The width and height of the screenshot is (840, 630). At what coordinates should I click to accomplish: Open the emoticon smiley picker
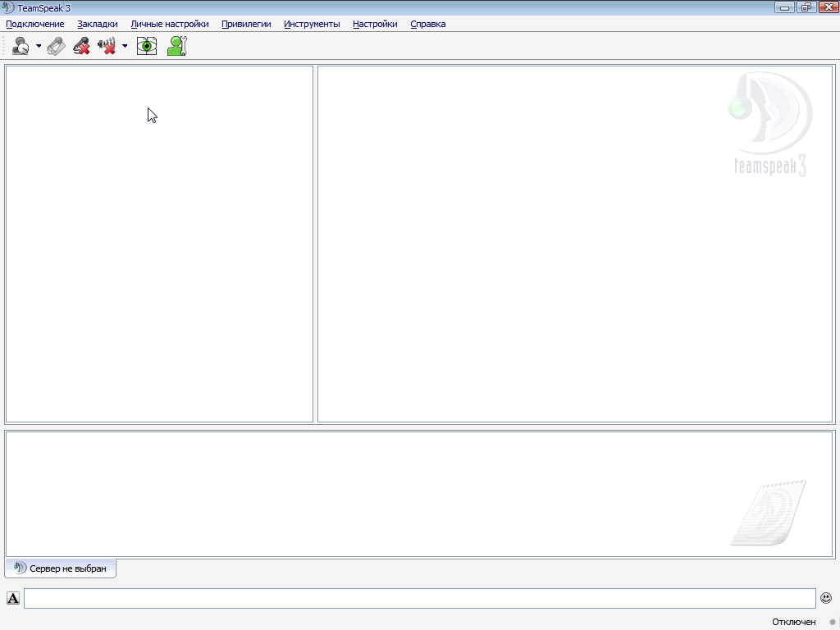pos(826,598)
